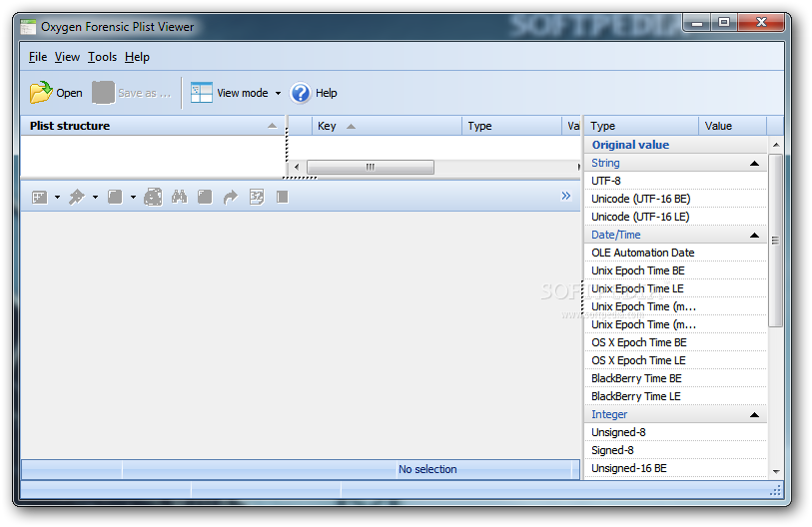This screenshot has width=812, height=527.
Task: Click the converter panel vertical scrollbar thumb
Action: pyautogui.click(x=775, y=241)
